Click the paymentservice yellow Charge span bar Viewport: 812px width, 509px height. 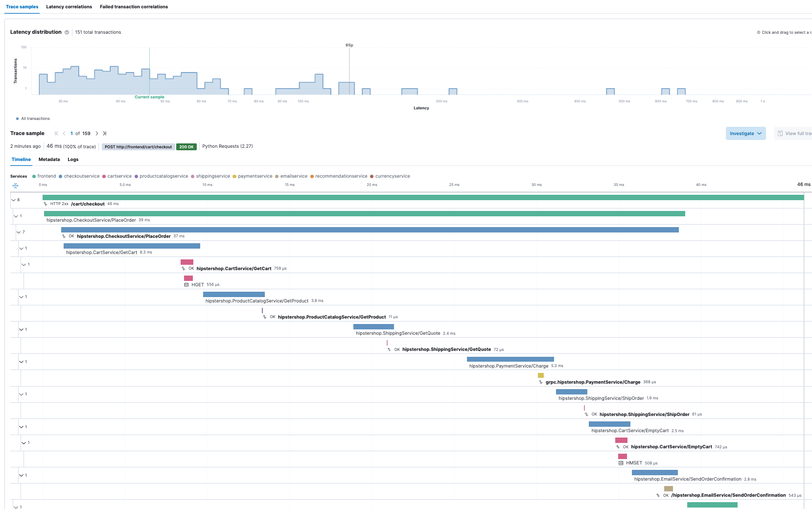pos(541,375)
